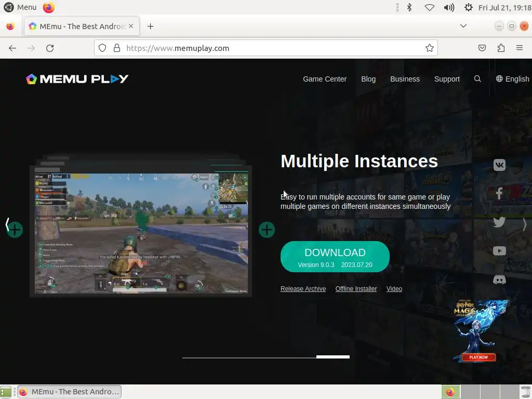Open the Support menu item
Screen dimensions: 532x399
click(x=447, y=79)
